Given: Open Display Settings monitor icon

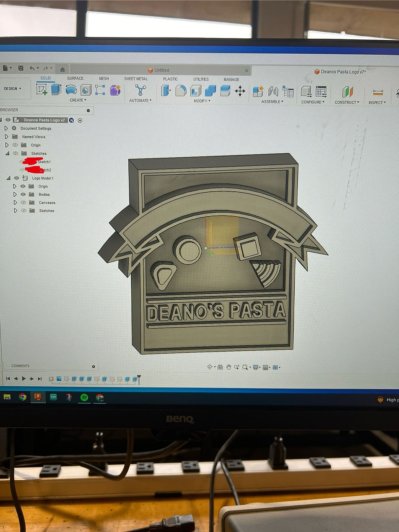Looking at the screenshot, I should (256, 367).
